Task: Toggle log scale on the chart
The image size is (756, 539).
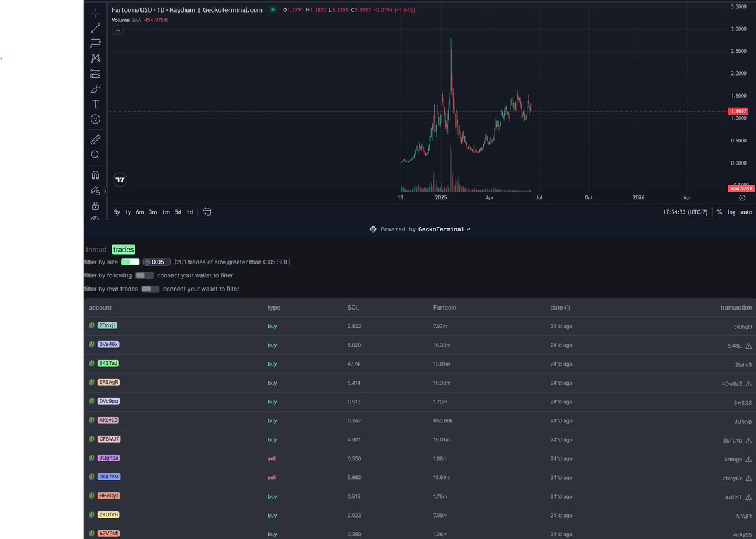Action: (731, 212)
